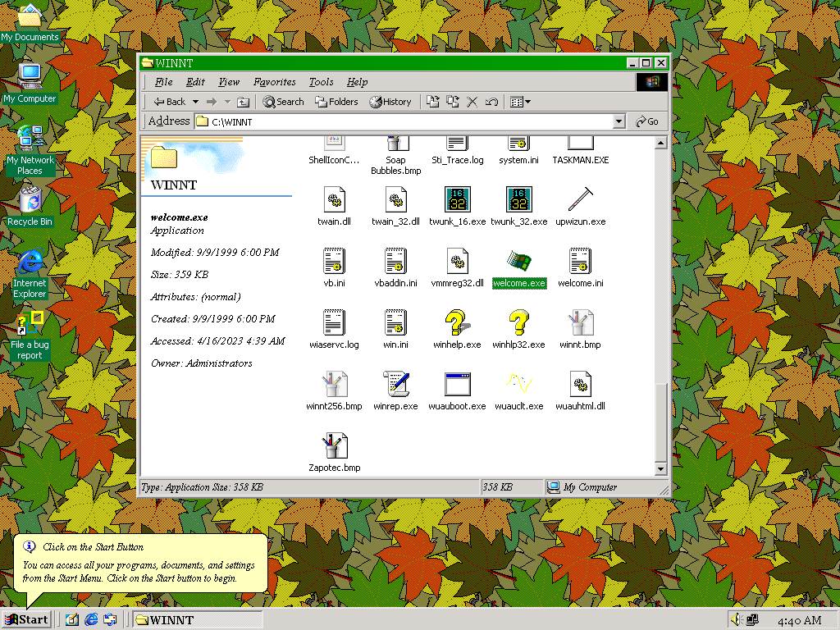Select the vb.ini file icon
Viewport: 840px width, 630px height.
(335, 262)
